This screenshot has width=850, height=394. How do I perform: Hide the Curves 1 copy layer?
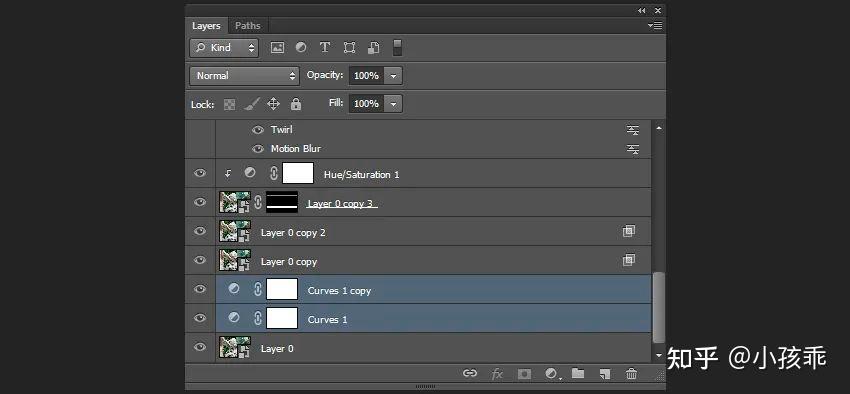[x=200, y=289]
